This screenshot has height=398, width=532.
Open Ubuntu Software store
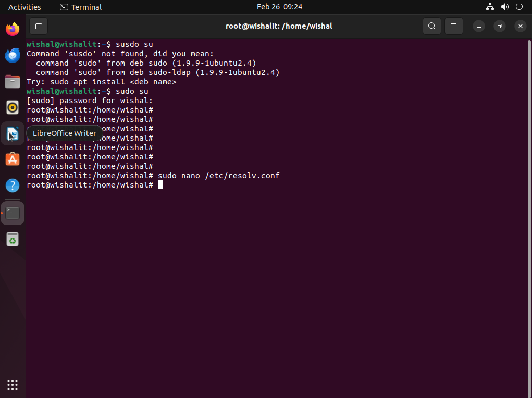pos(13,159)
